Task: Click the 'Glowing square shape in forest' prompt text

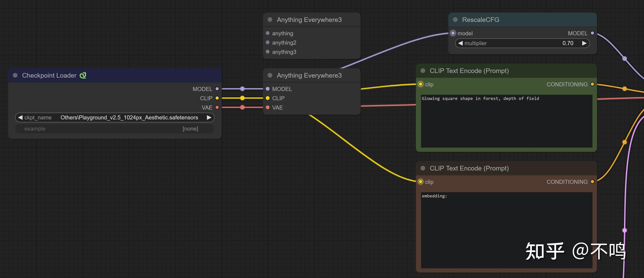Action: 480,98
